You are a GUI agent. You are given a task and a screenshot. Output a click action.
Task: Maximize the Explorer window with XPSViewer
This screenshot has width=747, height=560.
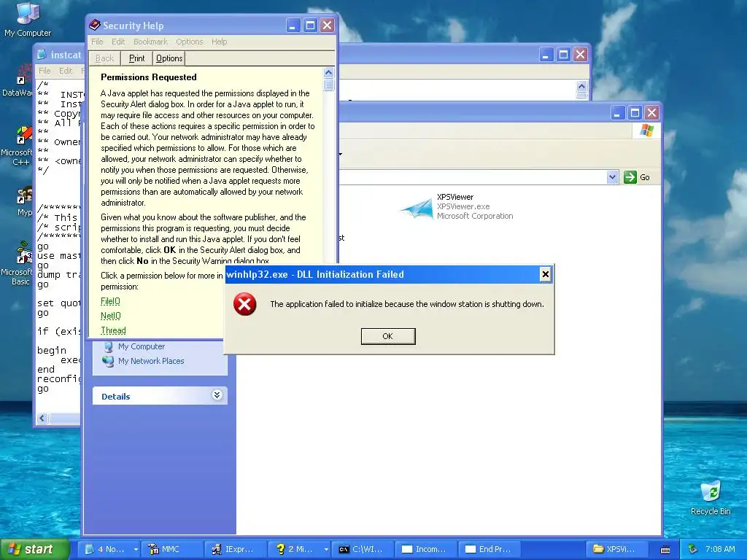tap(635, 113)
